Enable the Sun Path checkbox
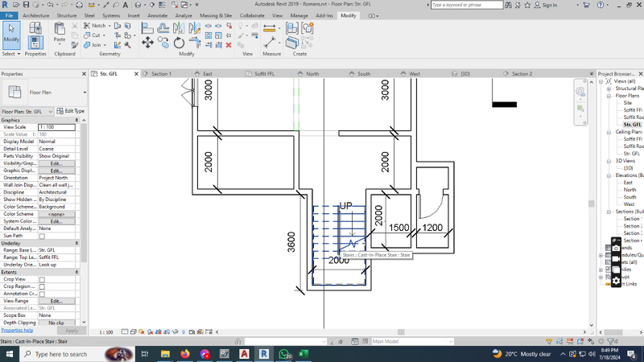 42,236
